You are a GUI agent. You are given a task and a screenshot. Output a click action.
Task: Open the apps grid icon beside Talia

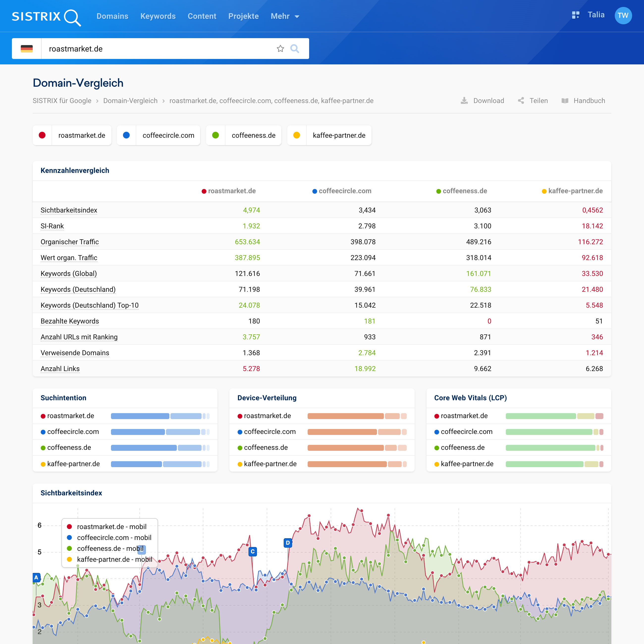coord(575,15)
